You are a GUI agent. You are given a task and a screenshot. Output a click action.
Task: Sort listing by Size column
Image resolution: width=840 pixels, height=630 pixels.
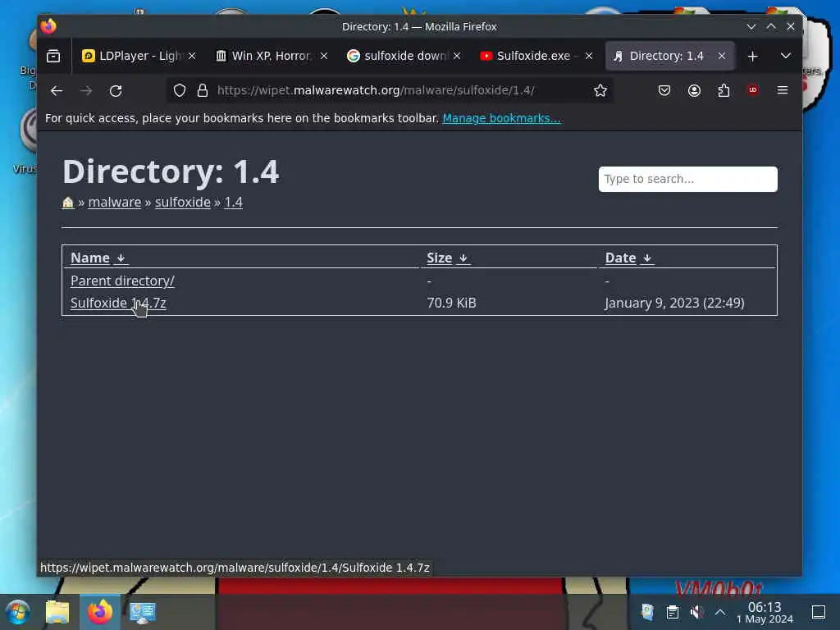coord(440,258)
